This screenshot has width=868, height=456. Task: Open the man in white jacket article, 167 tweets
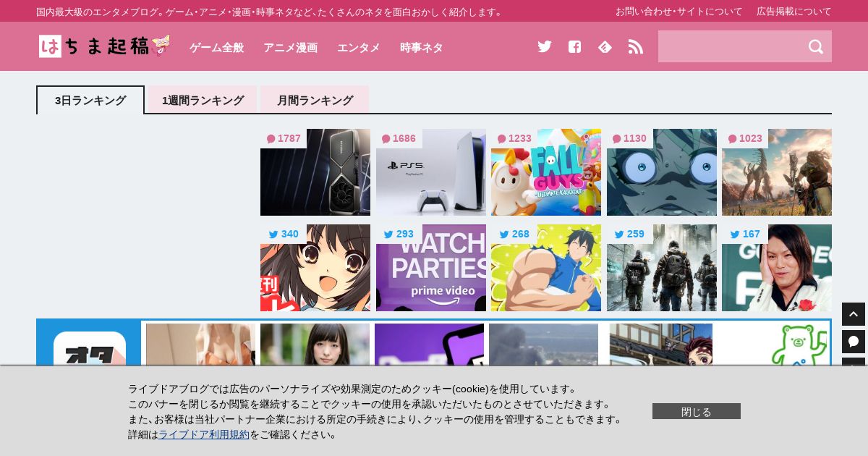pos(777,268)
